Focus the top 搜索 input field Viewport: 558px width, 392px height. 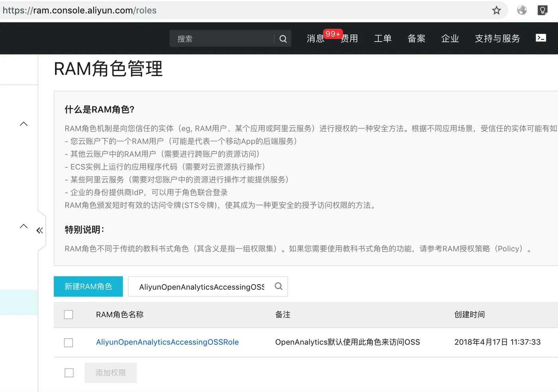click(x=222, y=39)
